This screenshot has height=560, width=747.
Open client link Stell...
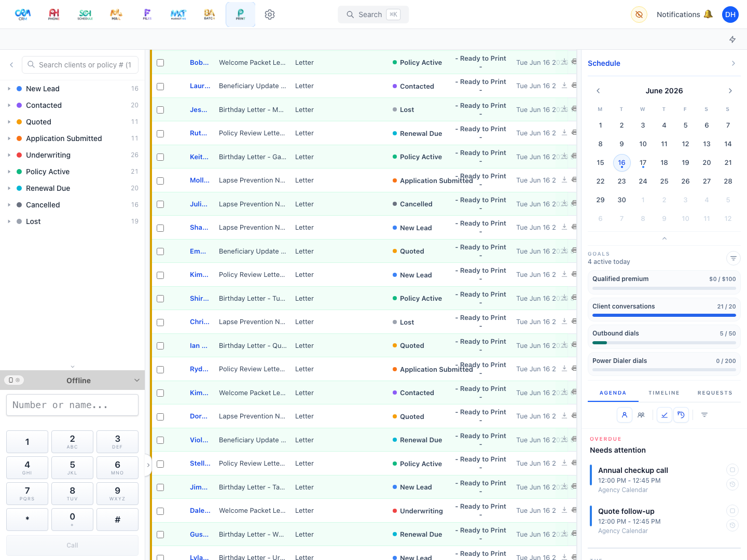tap(200, 464)
